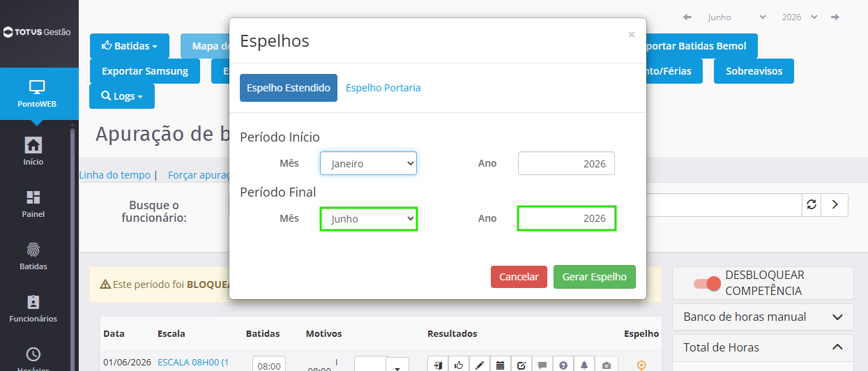Image resolution: width=868 pixels, height=371 pixels.
Task: Click the check-square icon in Resultados row
Action: click(521, 365)
